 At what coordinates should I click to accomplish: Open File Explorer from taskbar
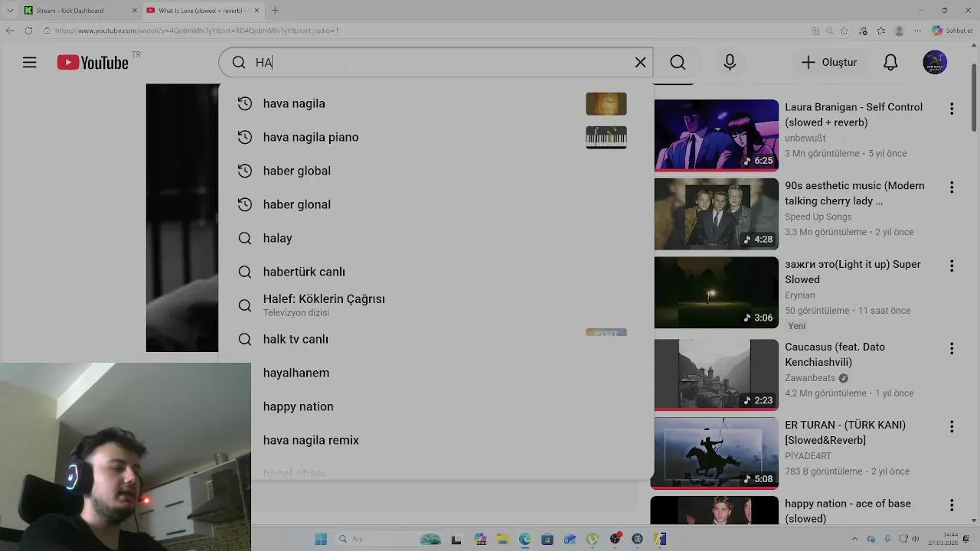pyautogui.click(x=502, y=540)
